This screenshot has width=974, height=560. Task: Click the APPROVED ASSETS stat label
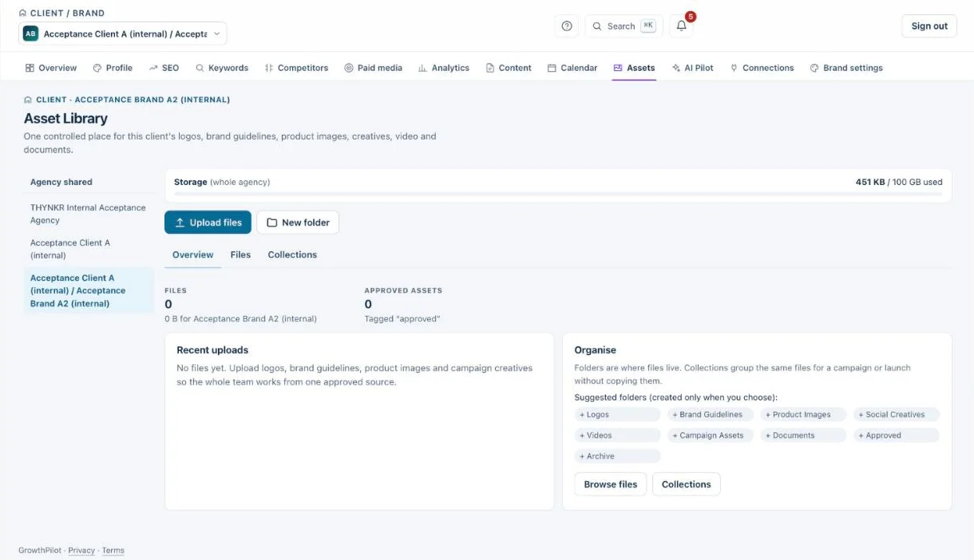pos(403,290)
